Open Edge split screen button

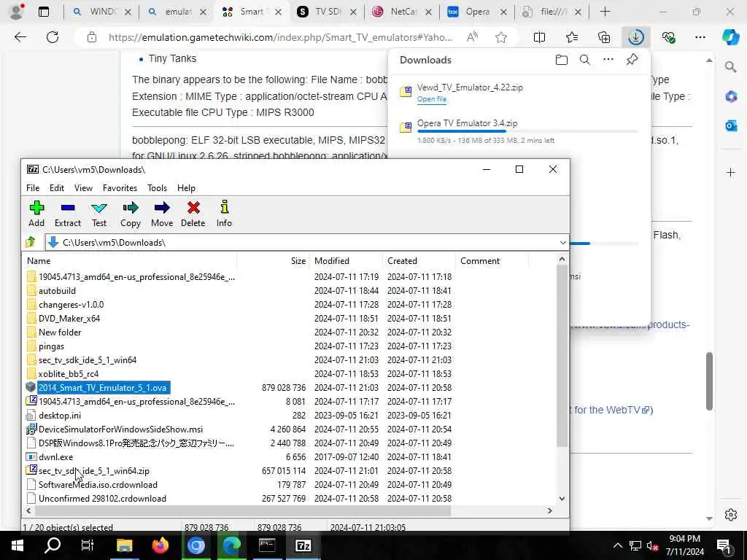point(539,37)
